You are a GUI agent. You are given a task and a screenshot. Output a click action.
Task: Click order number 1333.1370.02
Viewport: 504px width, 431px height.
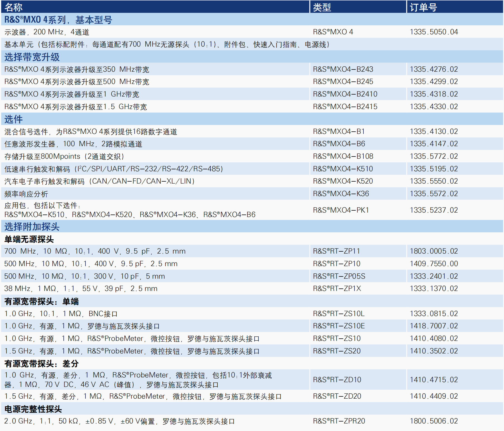(434, 288)
